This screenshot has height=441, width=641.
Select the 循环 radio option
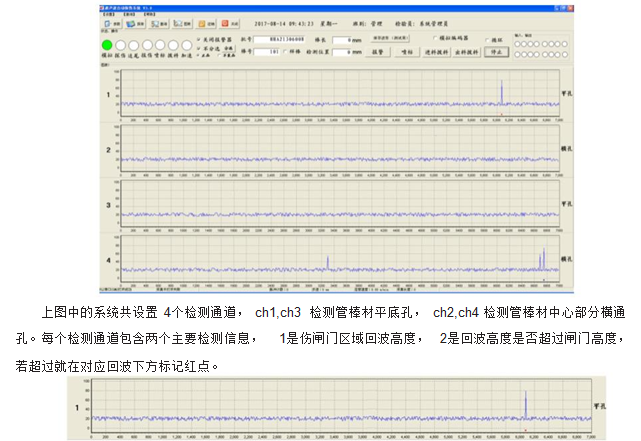[487, 40]
